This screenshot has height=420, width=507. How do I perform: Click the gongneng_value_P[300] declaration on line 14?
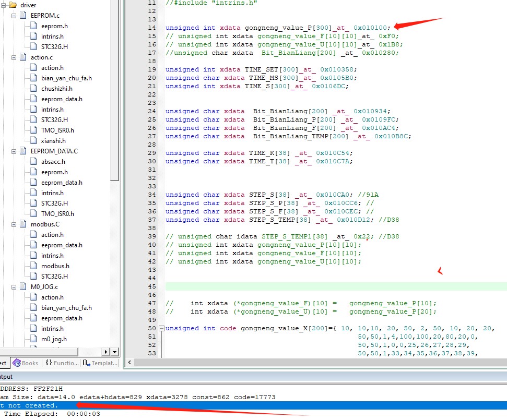278,28
